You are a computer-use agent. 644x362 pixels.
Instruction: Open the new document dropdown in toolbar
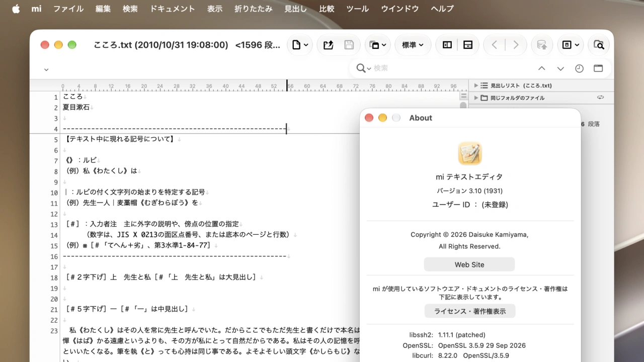[299, 45]
